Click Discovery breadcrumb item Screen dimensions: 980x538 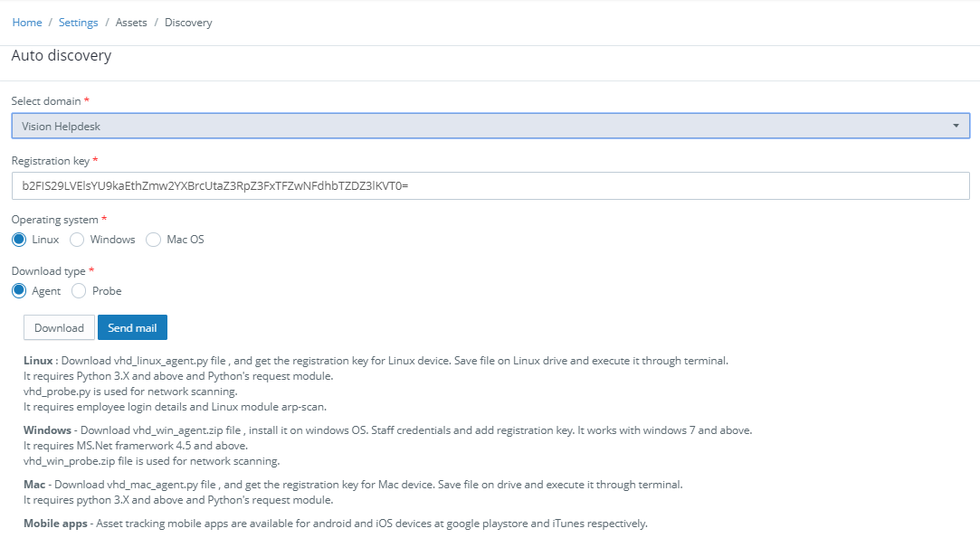[x=188, y=23]
